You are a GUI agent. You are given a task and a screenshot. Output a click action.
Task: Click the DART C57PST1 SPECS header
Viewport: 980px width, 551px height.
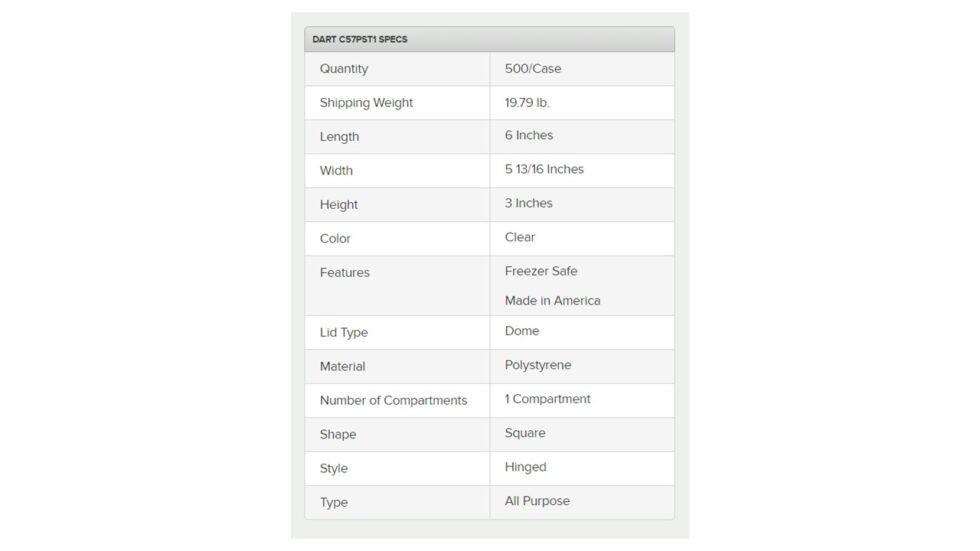click(360, 39)
